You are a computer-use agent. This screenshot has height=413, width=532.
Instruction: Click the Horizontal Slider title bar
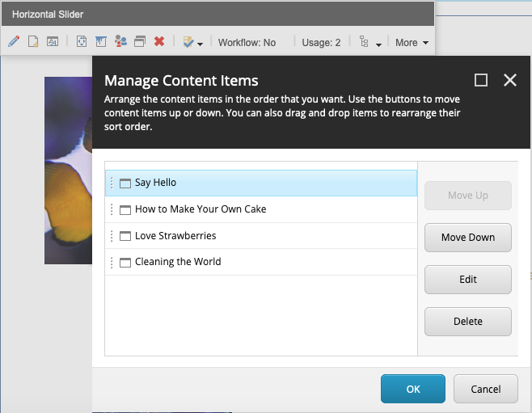217,15
